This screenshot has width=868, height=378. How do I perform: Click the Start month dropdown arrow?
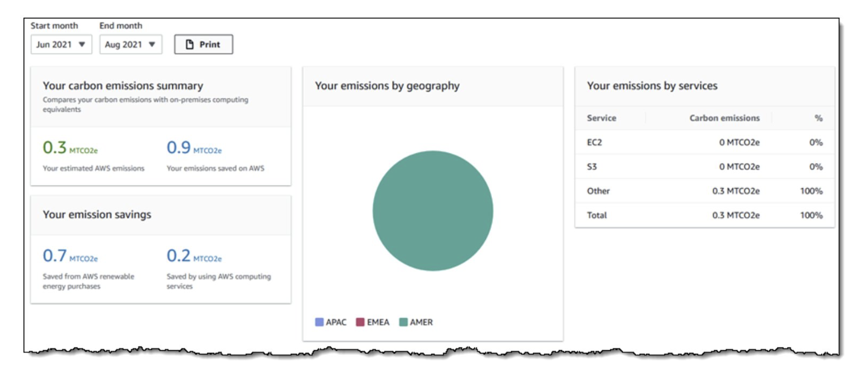[x=82, y=44]
